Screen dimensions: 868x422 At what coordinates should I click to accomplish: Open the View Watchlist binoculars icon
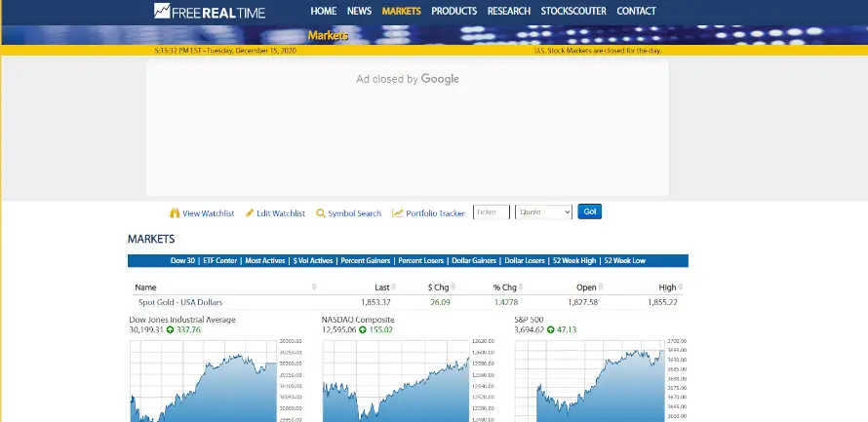tap(175, 212)
